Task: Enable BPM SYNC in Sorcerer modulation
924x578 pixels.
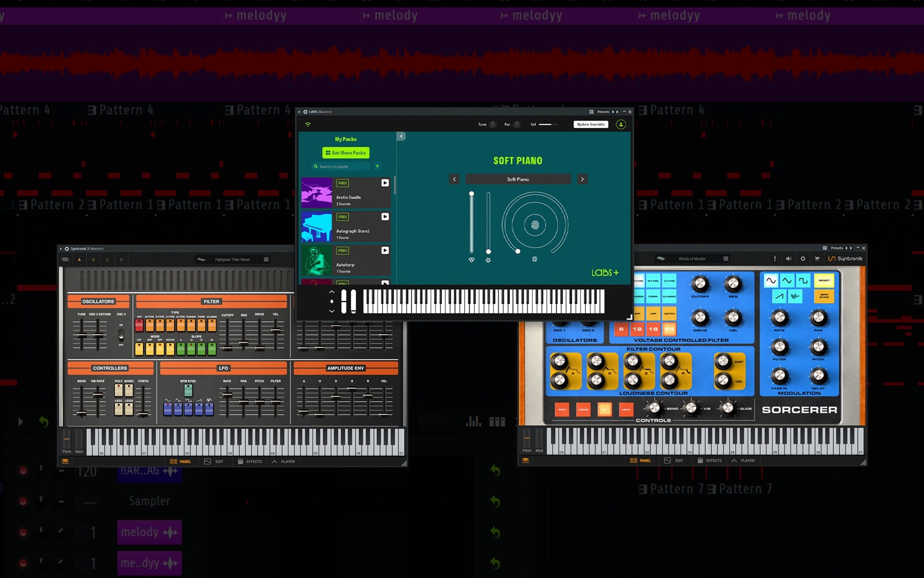Action: coord(824,296)
